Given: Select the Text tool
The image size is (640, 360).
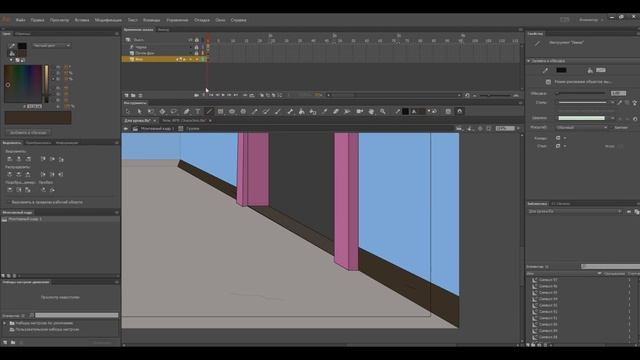Looking at the screenshot, I should pyautogui.click(x=198, y=111).
